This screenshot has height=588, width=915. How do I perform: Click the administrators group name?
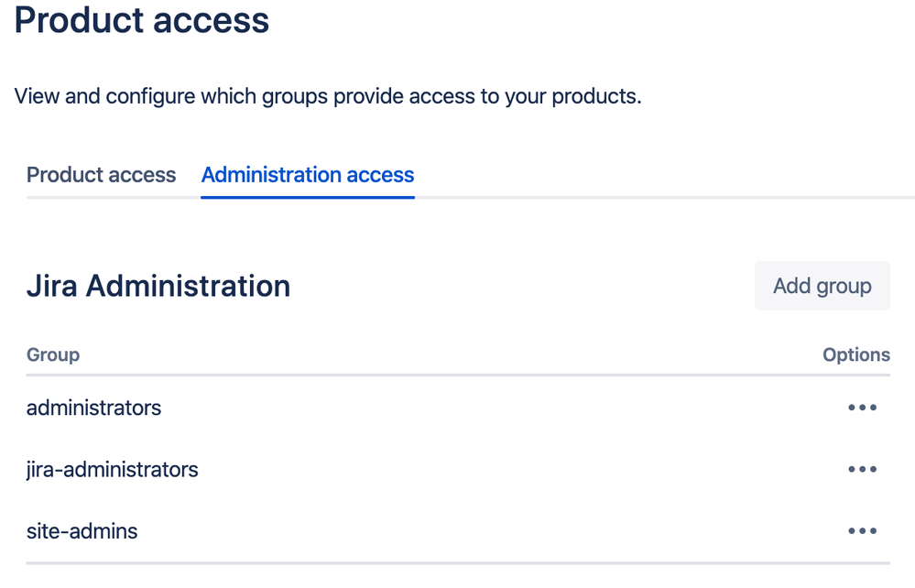click(93, 408)
